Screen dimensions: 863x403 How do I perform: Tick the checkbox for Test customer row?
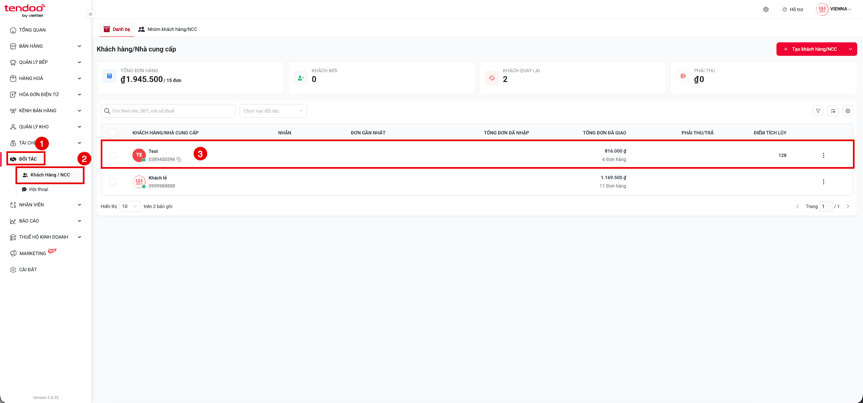click(113, 155)
